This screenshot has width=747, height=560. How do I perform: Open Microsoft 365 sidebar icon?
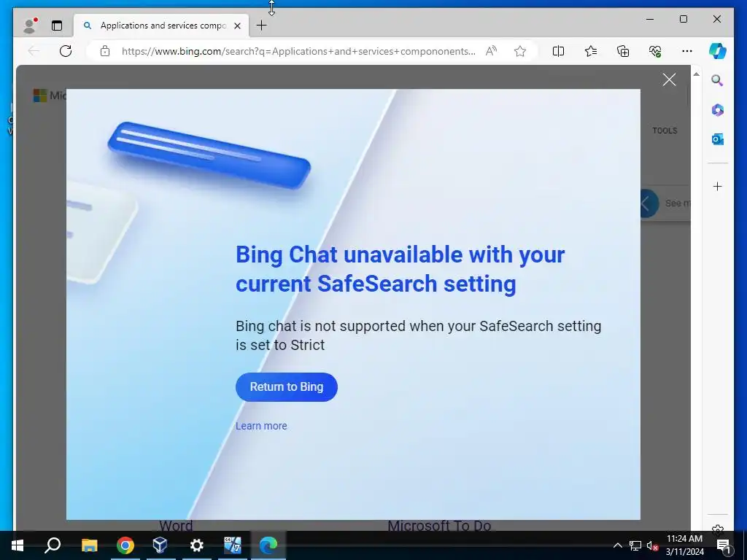[x=718, y=110]
